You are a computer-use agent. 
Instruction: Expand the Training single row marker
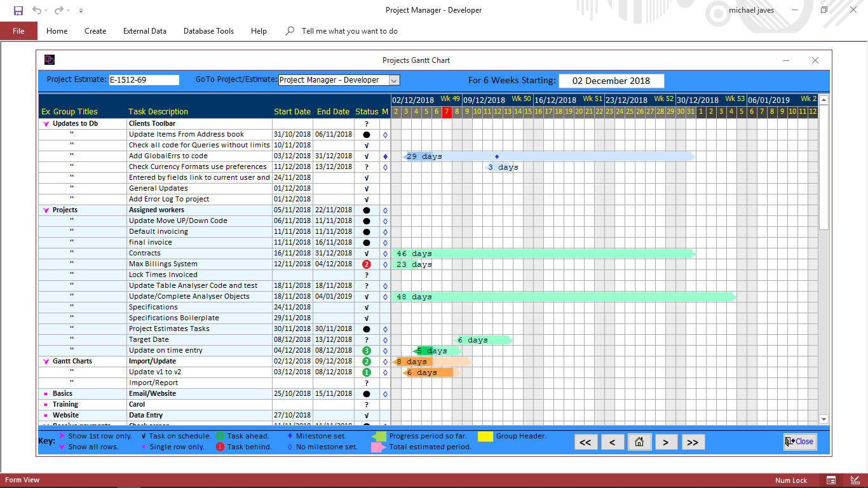tap(46, 405)
